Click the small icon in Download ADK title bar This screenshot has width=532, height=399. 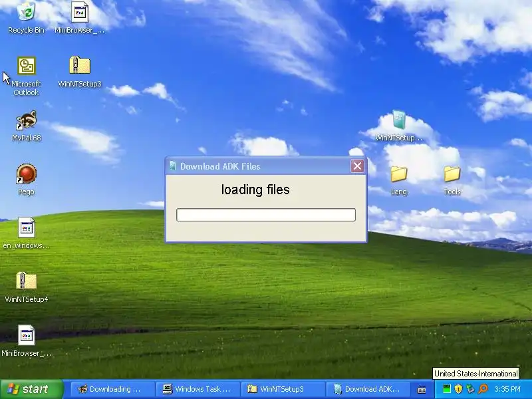click(173, 166)
